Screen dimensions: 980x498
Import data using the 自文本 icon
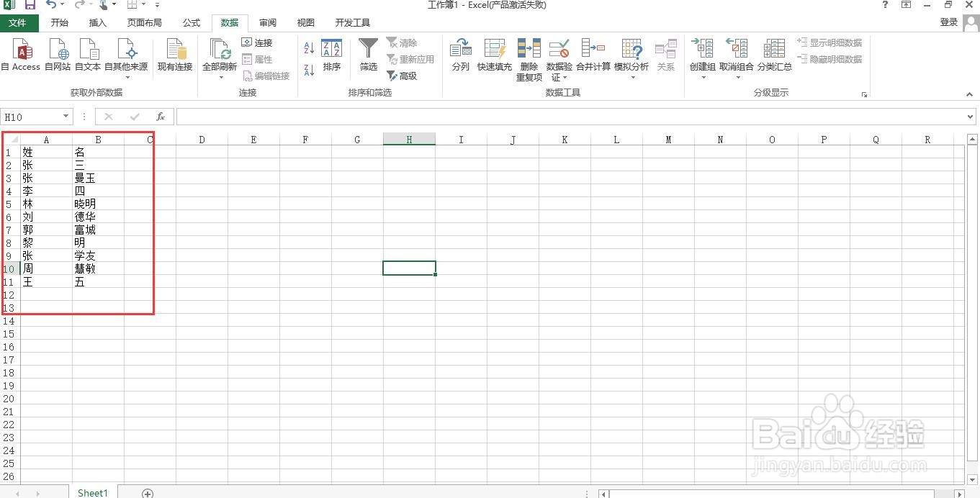(x=88, y=56)
